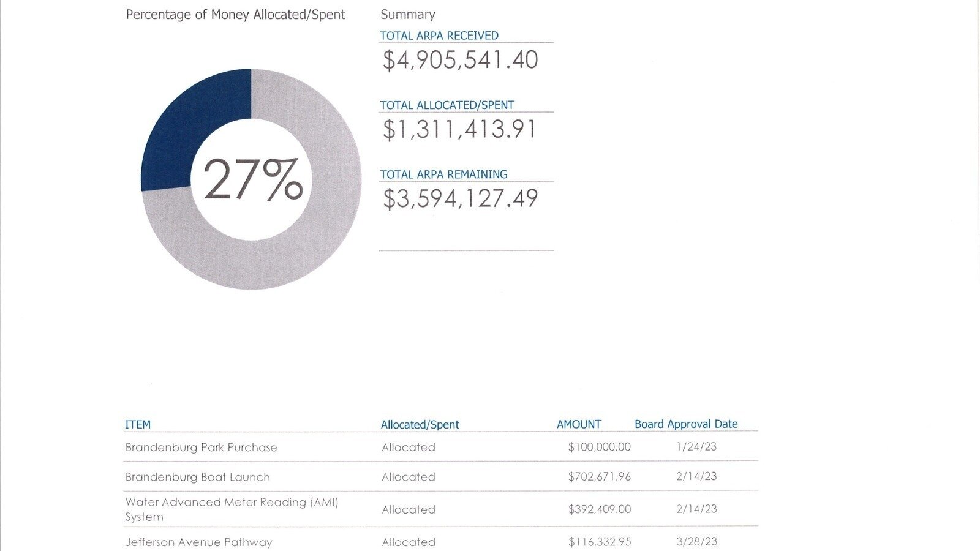The width and height of the screenshot is (980, 551).
Task: Select the Brandenburg Boat Launch item
Action: click(x=197, y=477)
